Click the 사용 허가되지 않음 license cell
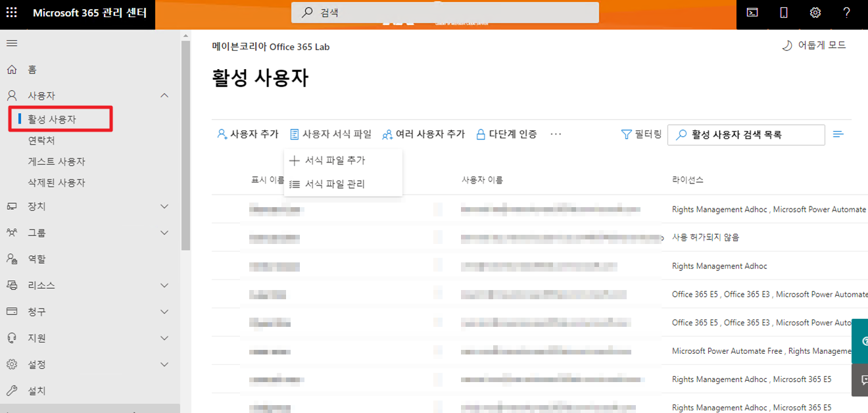The image size is (868, 413). click(x=706, y=237)
